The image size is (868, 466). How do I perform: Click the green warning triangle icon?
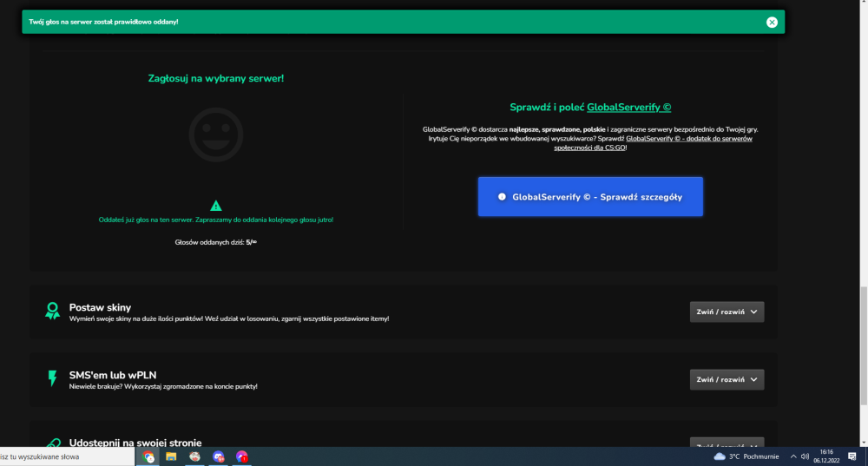point(216,206)
